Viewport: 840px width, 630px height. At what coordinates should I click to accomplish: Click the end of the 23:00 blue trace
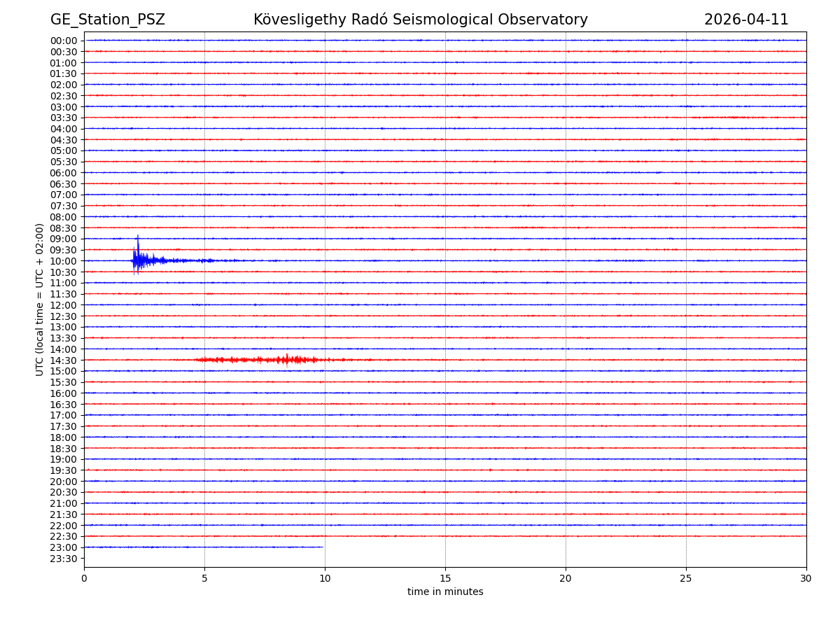[x=323, y=547]
